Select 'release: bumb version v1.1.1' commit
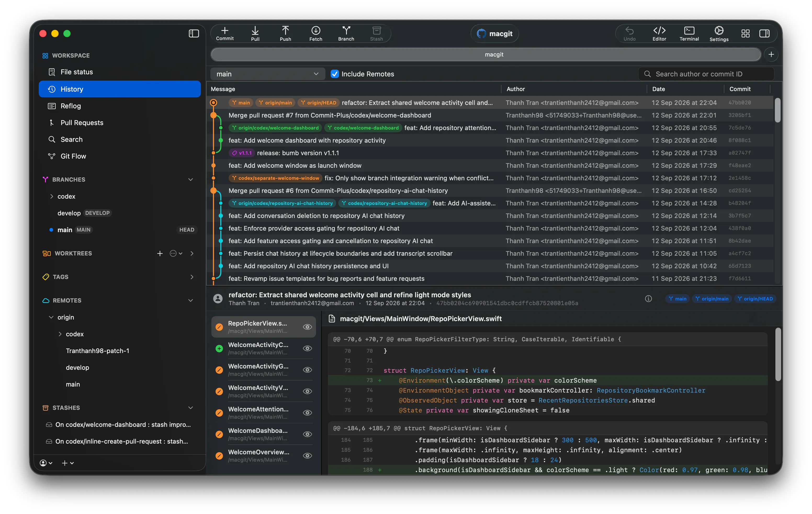The image size is (812, 514). 490,153
